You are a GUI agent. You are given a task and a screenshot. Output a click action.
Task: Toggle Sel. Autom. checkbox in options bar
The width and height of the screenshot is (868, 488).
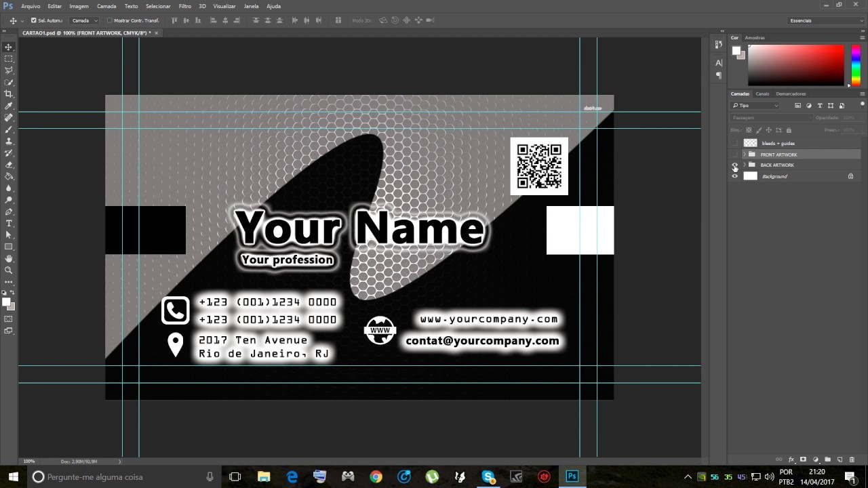point(34,20)
